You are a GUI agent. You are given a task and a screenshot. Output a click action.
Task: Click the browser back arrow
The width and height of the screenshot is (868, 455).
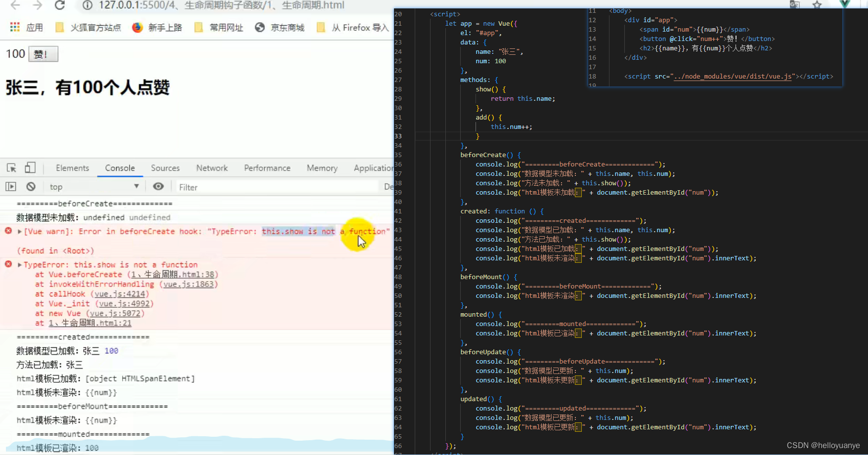15,5
